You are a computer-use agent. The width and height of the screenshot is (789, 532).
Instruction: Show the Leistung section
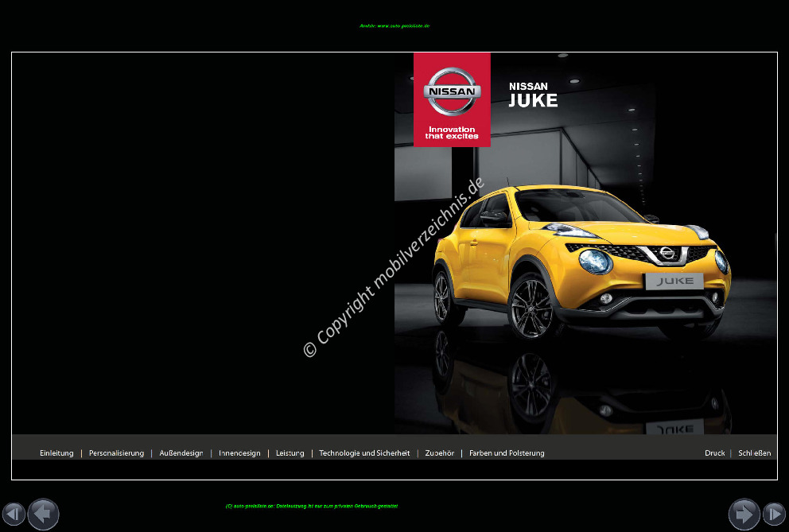point(290,453)
